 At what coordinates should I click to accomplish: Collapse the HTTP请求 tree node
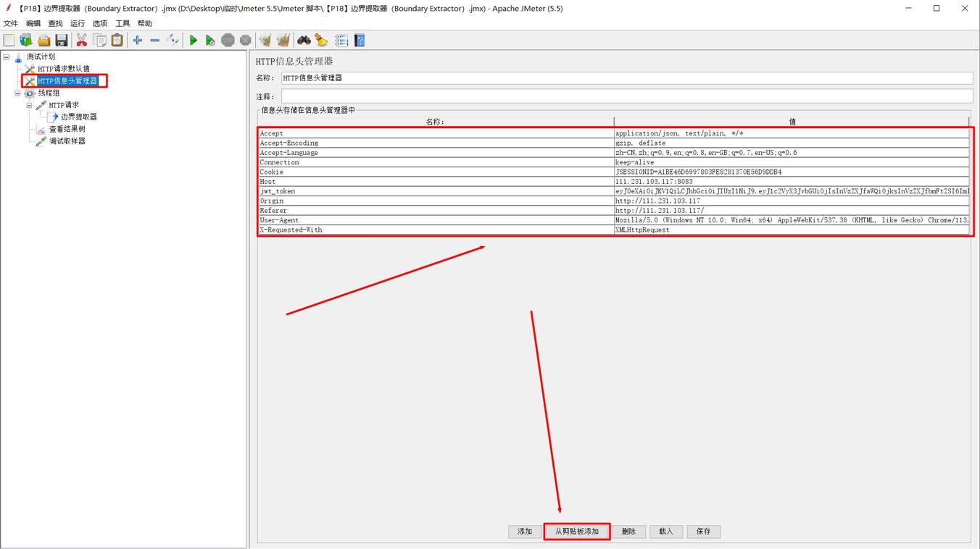coord(30,106)
